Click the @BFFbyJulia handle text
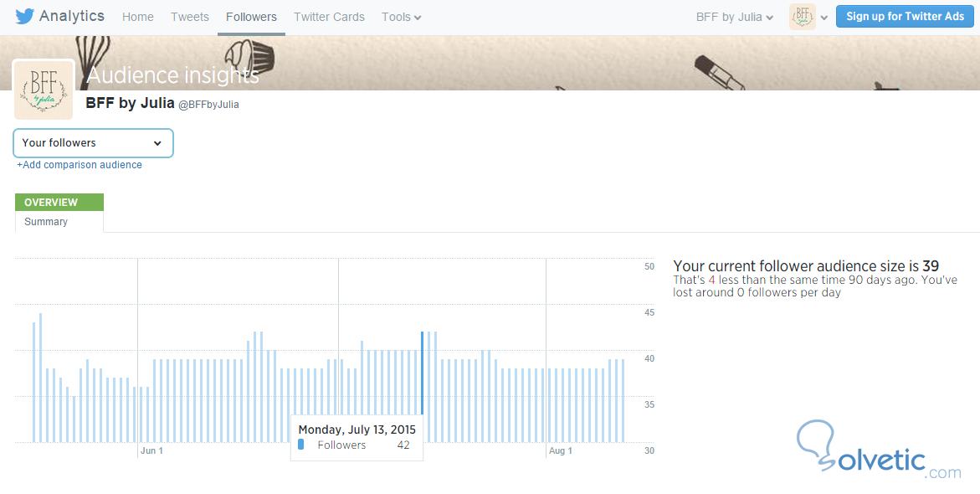The image size is (980, 494). (209, 105)
